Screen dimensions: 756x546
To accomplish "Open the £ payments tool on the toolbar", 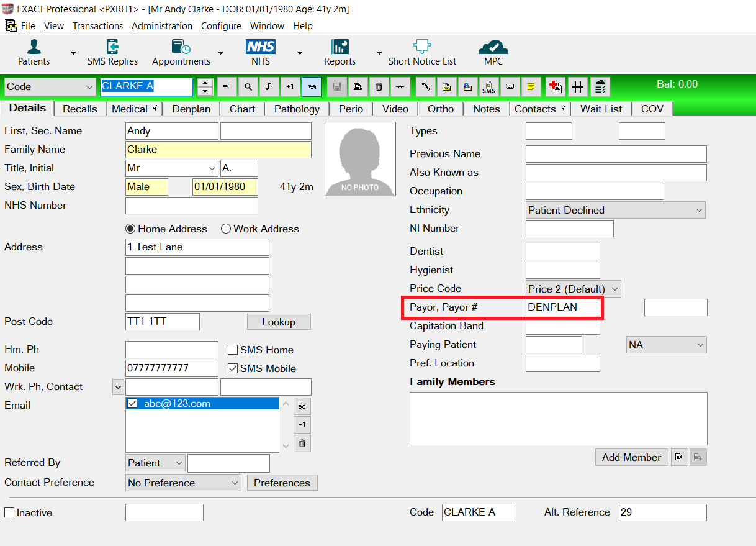I will click(x=269, y=86).
